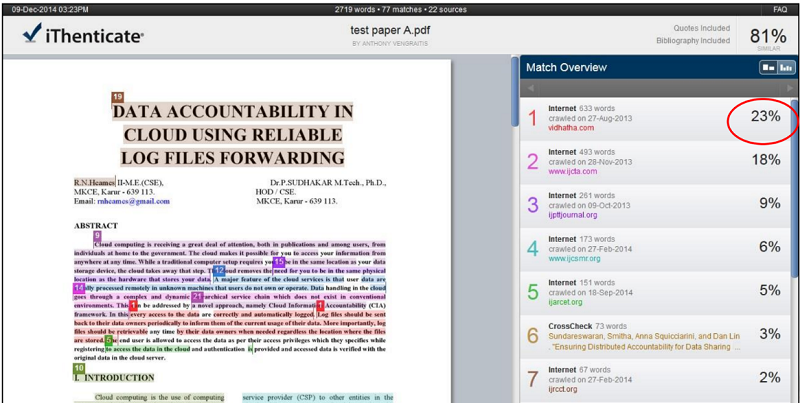Click the document title test paper A.pdf

click(x=390, y=31)
